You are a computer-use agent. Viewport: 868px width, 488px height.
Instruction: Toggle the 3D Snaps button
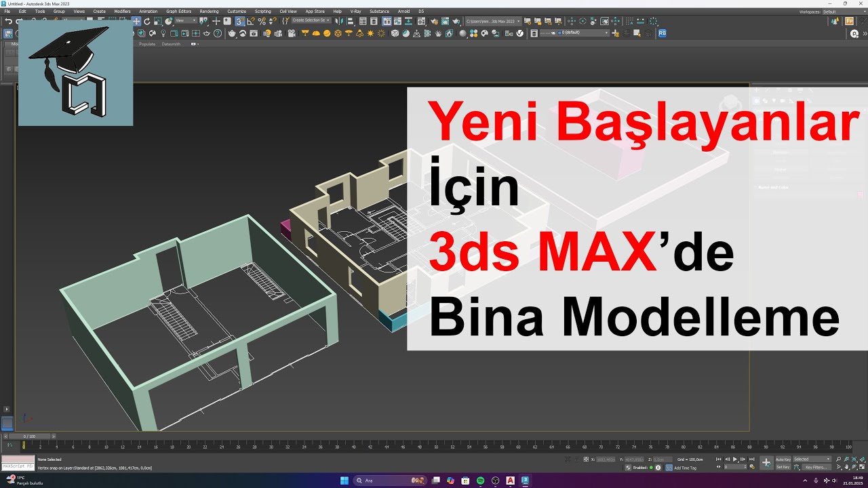(240, 21)
